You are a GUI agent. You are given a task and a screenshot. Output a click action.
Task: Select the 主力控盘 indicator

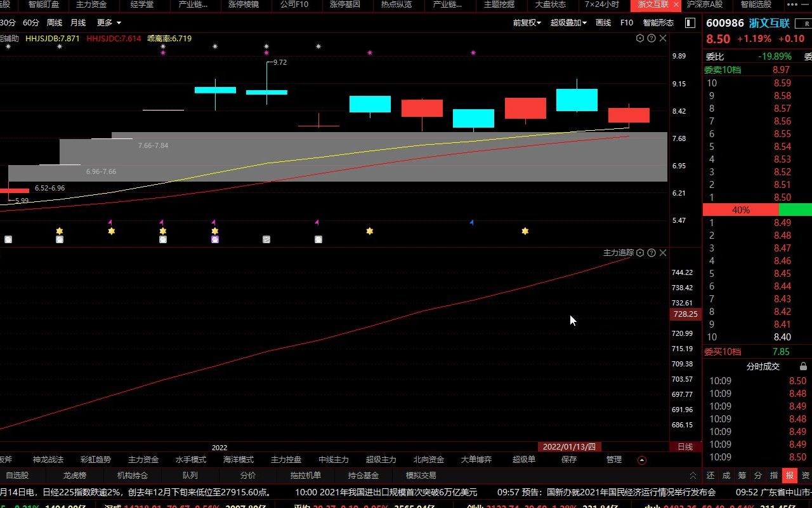286,460
